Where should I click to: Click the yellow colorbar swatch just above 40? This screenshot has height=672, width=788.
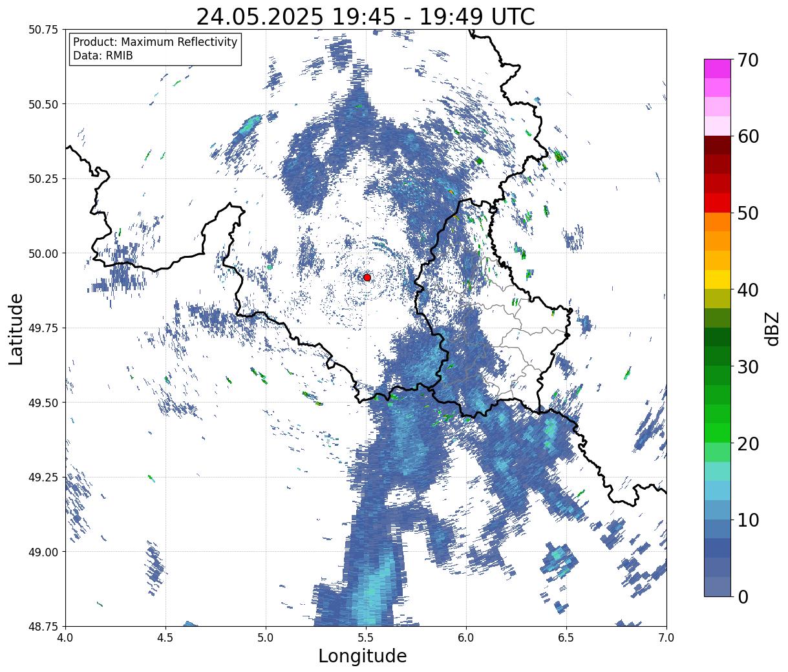718,279
